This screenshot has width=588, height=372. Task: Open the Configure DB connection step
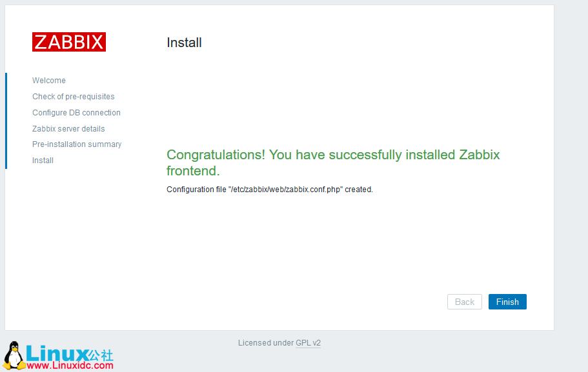tap(76, 112)
